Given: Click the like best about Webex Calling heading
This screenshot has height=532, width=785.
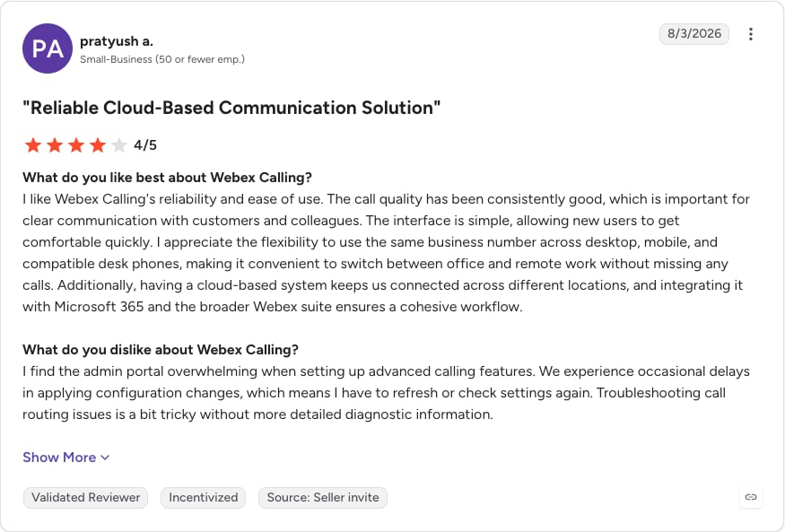Looking at the screenshot, I should pyautogui.click(x=167, y=177).
